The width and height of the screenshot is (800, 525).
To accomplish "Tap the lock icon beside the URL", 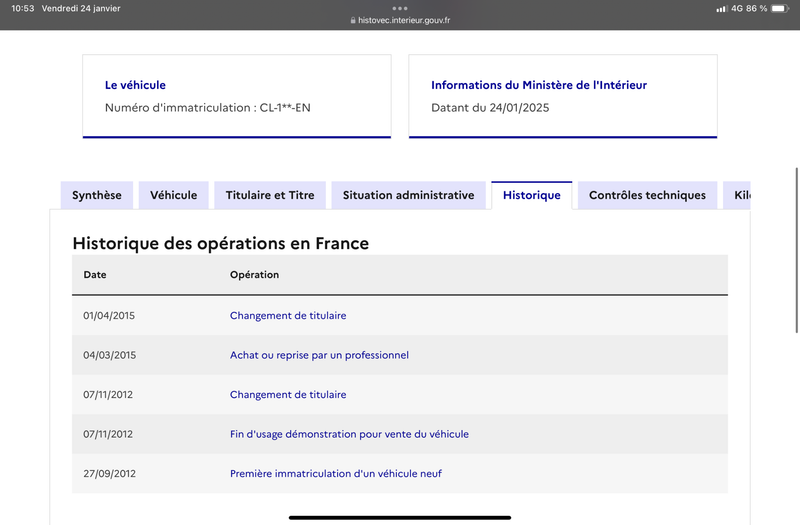I will click(353, 20).
